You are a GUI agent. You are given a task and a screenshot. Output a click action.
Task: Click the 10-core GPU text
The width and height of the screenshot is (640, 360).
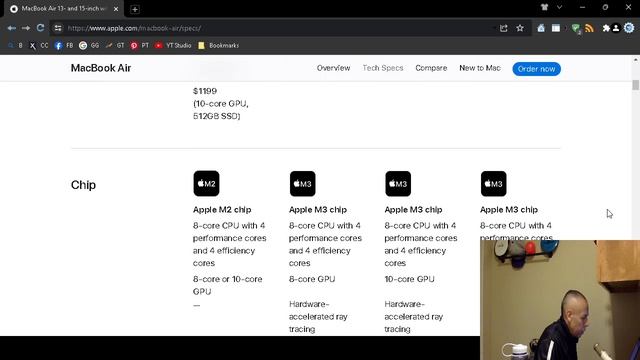click(409, 279)
